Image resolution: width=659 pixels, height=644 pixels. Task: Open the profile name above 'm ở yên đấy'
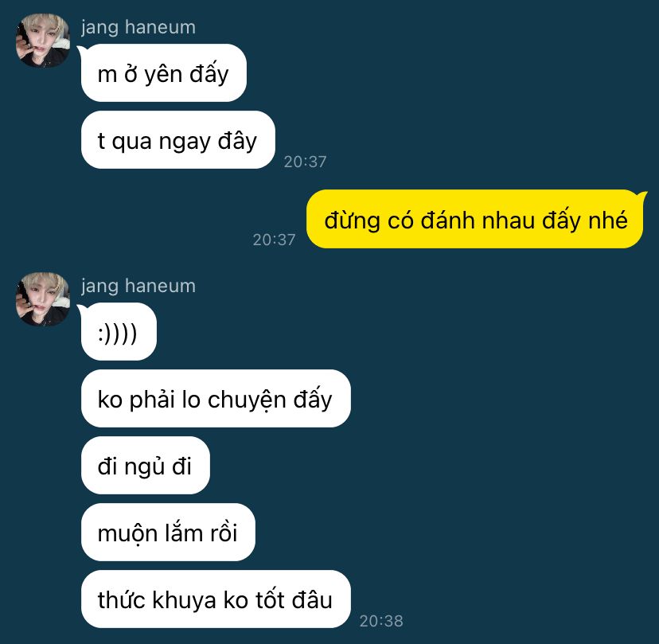[x=138, y=28]
